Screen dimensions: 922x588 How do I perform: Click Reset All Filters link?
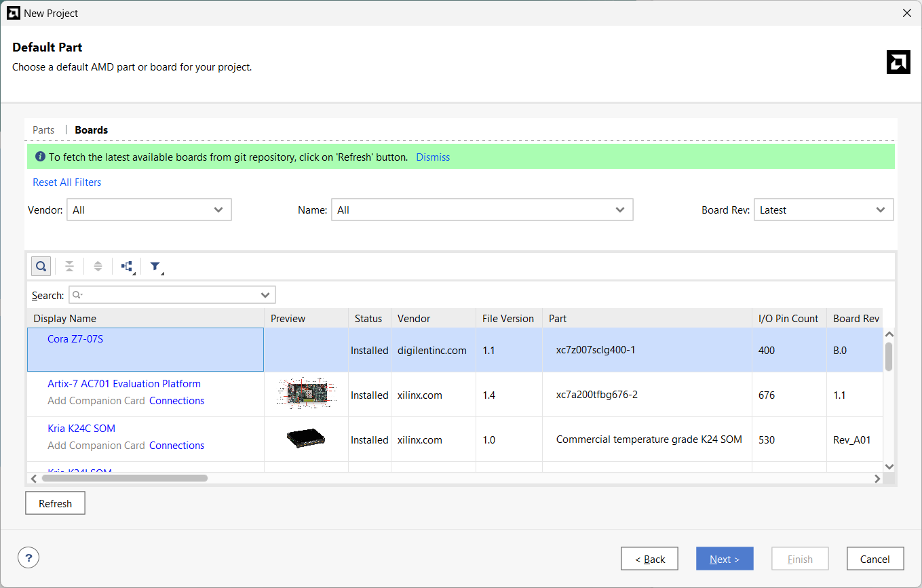[x=67, y=182]
